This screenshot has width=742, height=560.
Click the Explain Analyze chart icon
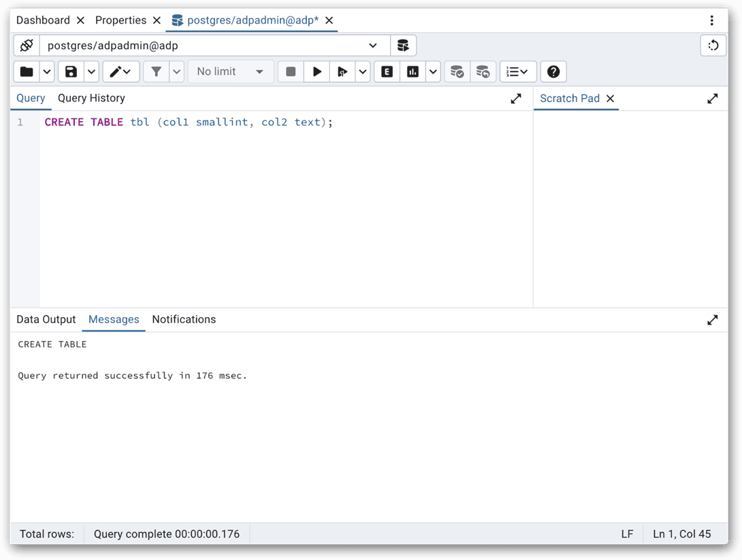[x=413, y=71]
